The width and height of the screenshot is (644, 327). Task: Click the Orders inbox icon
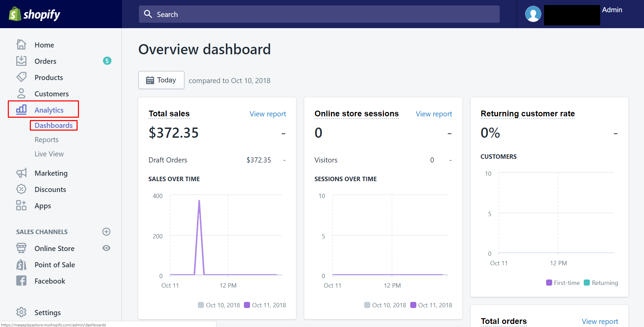coord(21,61)
